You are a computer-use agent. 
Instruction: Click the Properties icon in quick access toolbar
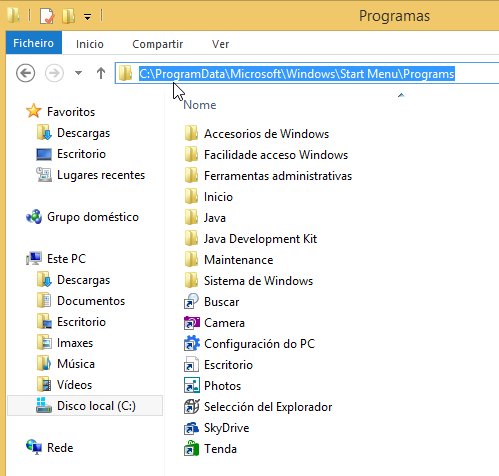tap(47, 16)
